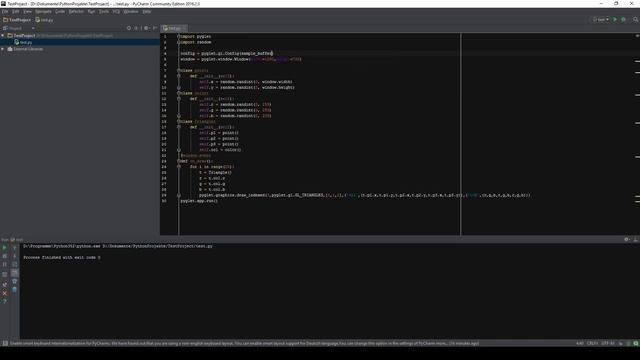Open the run configuration dropdown 'test'
The height and width of the screenshot is (360, 640).
[x=601, y=20]
